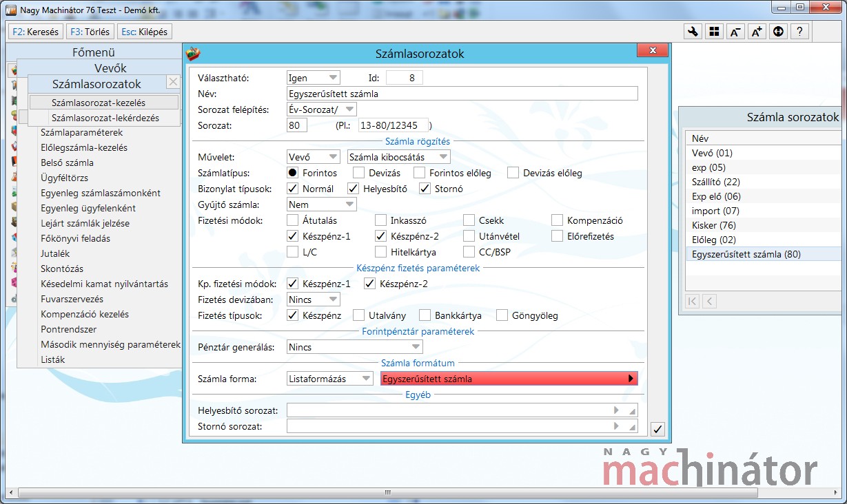Click the Sorozat field containing 80
The height and width of the screenshot is (504, 847).
(297, 125)
